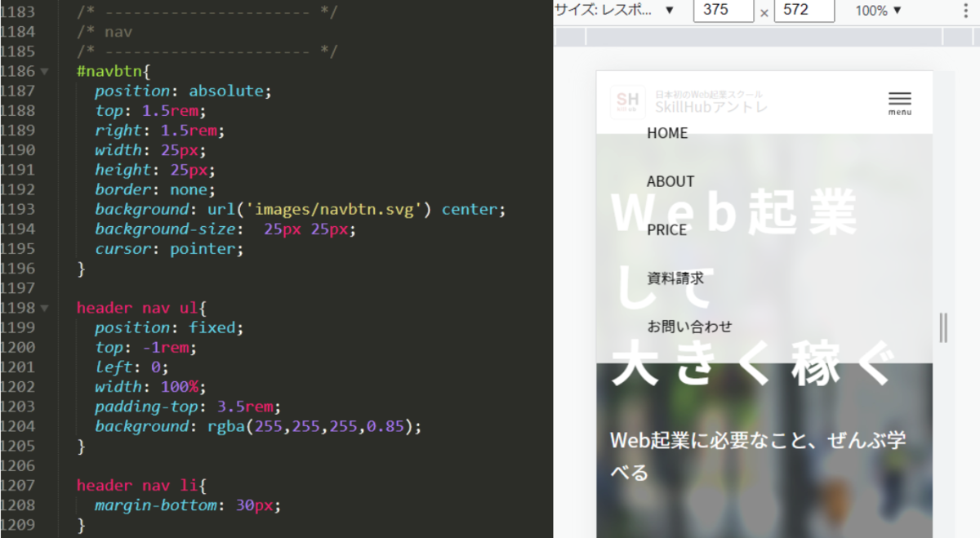The image size is (980, 538).
Task: Click the '/* nav' comment line
Action: 105,33
